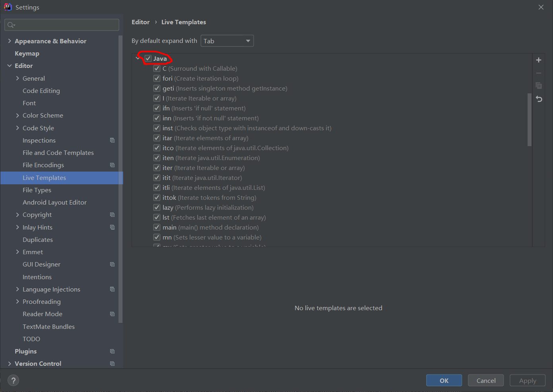Select the itco template row
Viewport: 553px width, 392px height.
point(225,148)
